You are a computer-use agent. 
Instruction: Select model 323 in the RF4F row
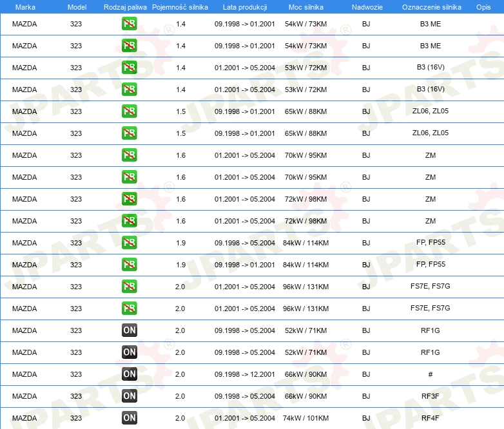[x=76, y=418]
